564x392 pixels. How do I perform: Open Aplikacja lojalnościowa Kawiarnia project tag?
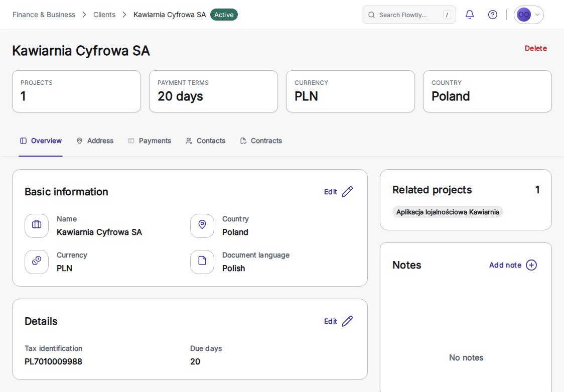(448, 212)
